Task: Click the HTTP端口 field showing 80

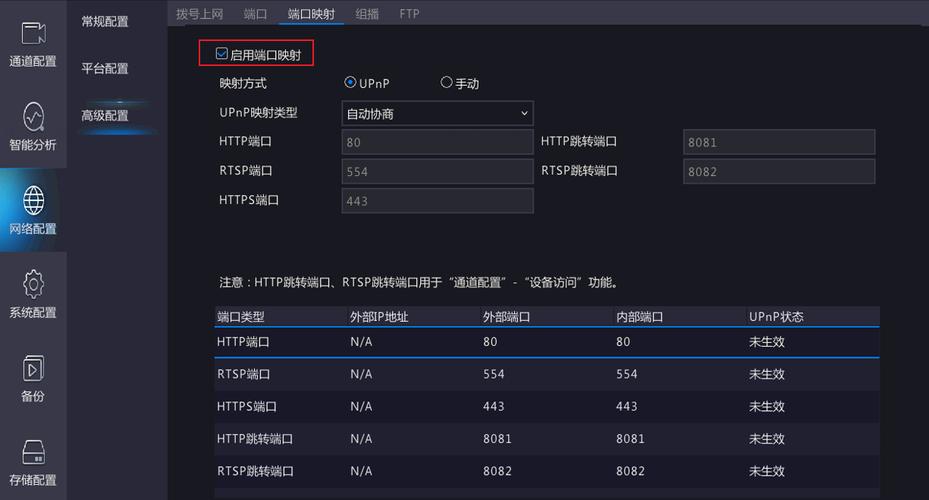Action: [437, 142]
